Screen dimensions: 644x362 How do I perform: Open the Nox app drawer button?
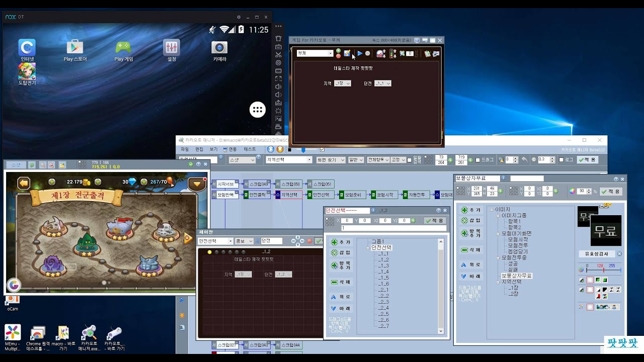tap(257, 110)
